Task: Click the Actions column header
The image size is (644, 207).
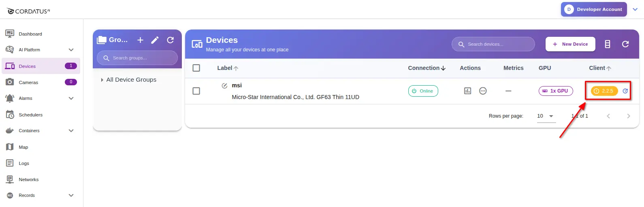Action: click(x=470, y=68)
